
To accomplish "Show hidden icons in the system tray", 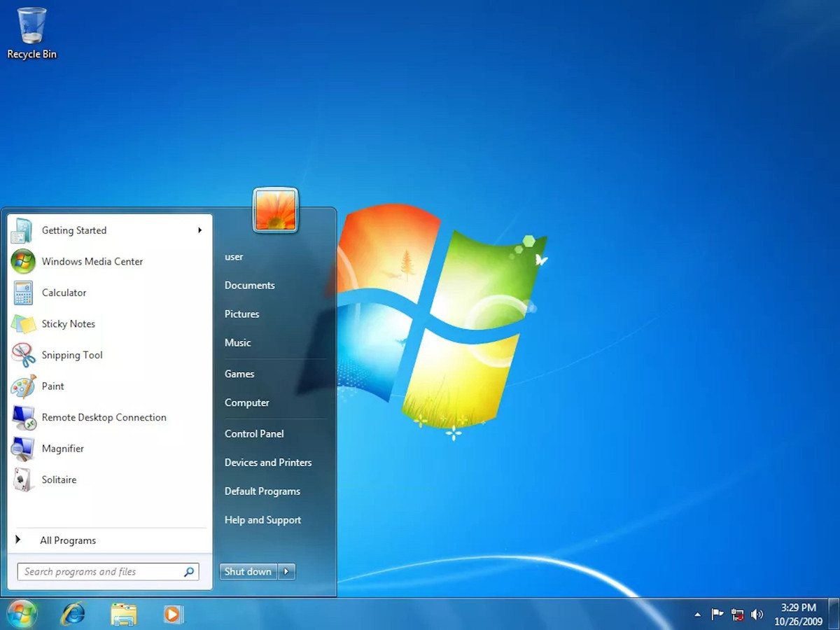I will click(x=697, y=614).
